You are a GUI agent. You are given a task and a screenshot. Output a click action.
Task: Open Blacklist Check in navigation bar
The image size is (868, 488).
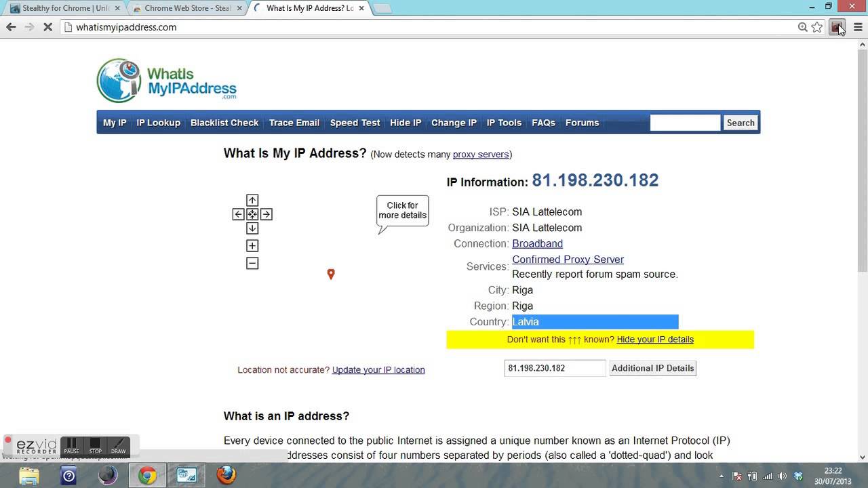(x=224, y=123)
